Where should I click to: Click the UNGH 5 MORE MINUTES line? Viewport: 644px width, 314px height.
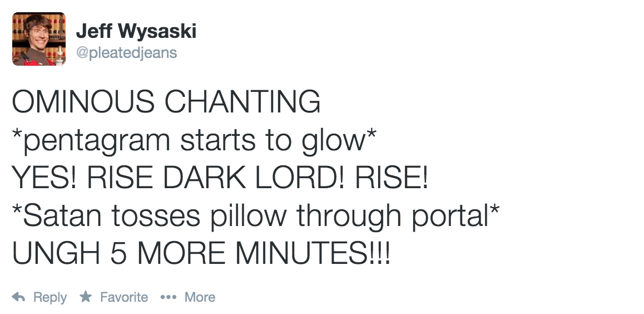pos(201,254)
